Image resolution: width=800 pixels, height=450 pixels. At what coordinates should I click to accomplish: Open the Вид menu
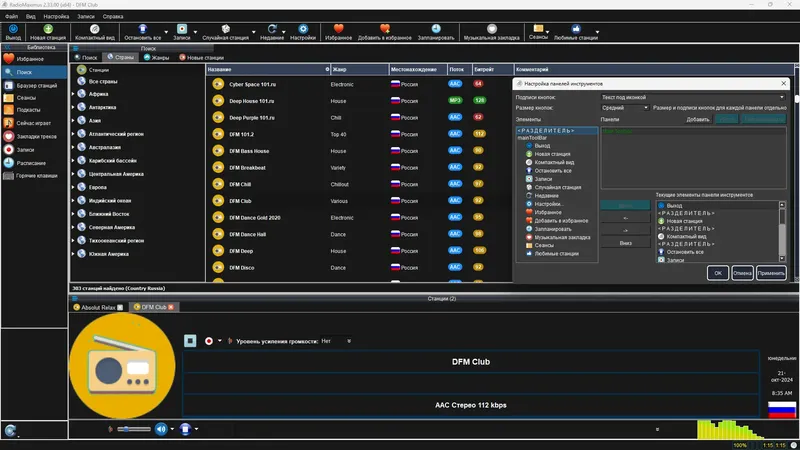pyautogui.click(x=31, y=16)
